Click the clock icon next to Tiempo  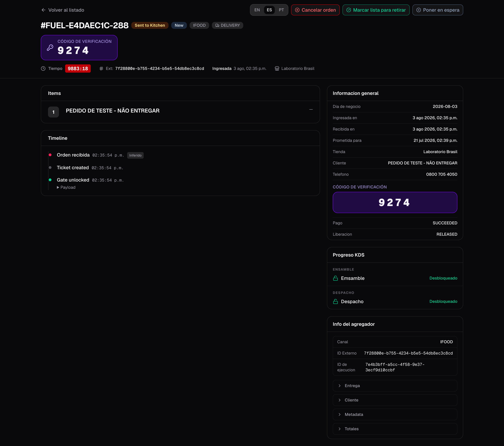point(43,69)
